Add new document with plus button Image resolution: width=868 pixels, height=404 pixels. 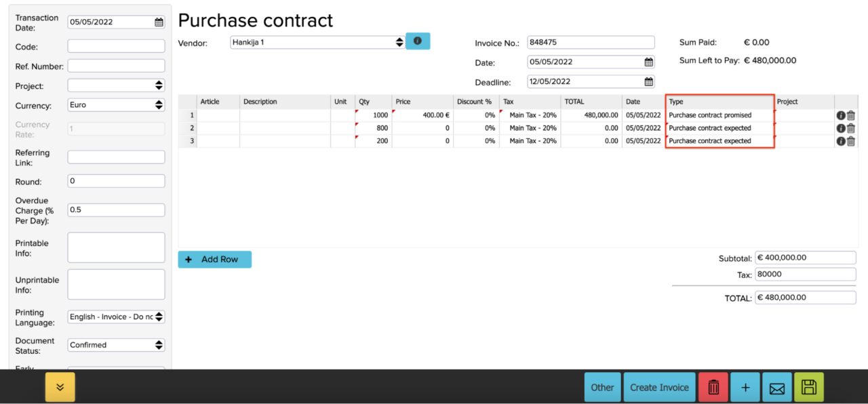click(745, 387)
